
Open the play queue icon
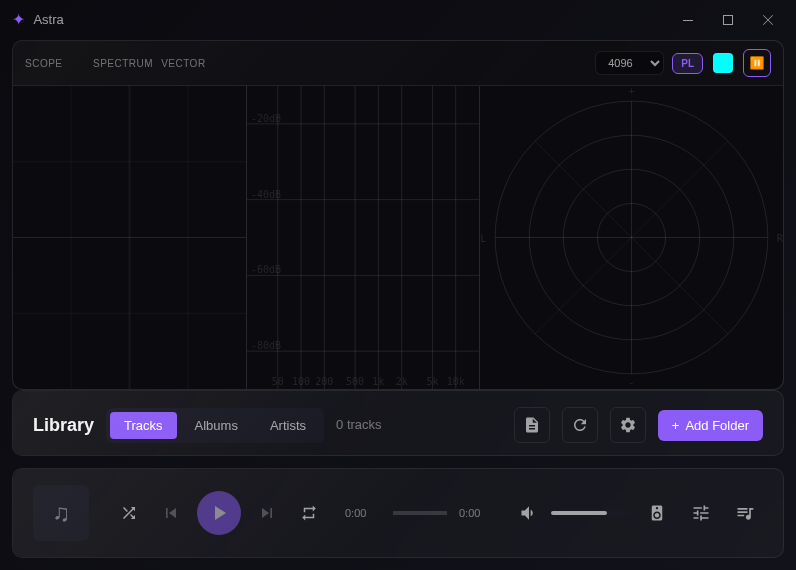pyautogui.click(x=745, y=513)
